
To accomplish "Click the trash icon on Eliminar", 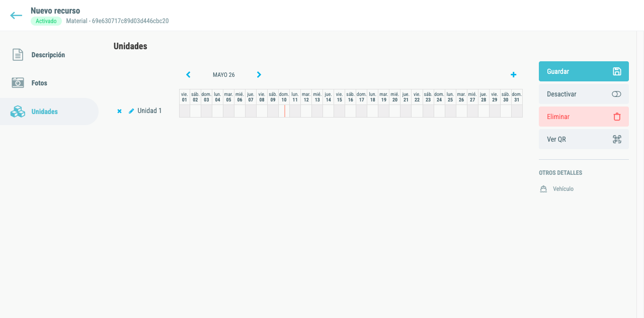I will (617, 117).
